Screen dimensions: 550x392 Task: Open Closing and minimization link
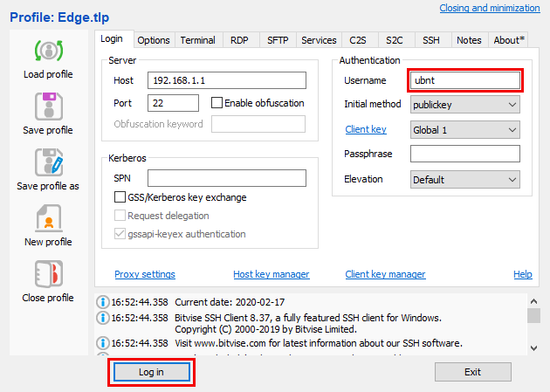[489, 8]
